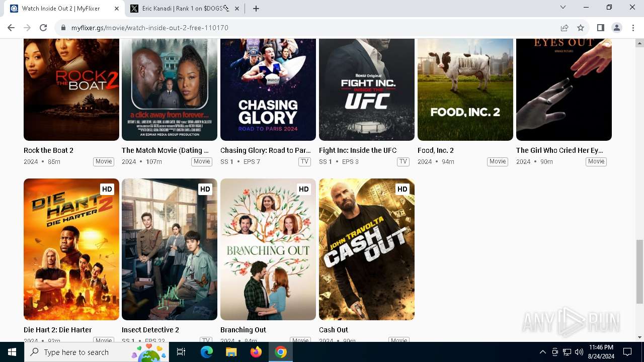
Task: Click Branching Out title link
Action: (x=244, y=330)
